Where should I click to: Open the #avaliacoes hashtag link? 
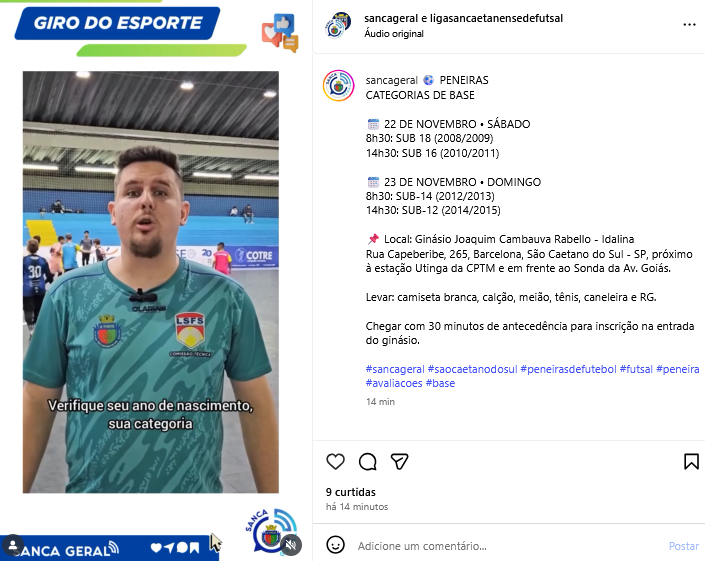(394, 383)
